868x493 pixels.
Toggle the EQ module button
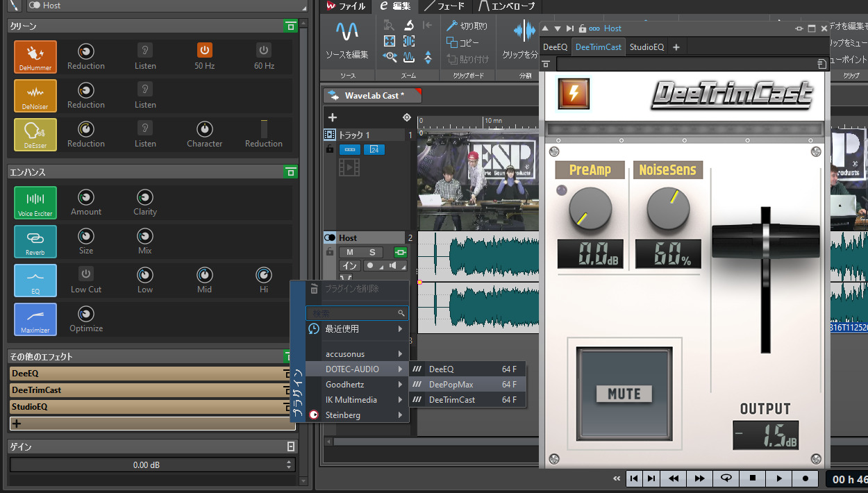[35, 281]
